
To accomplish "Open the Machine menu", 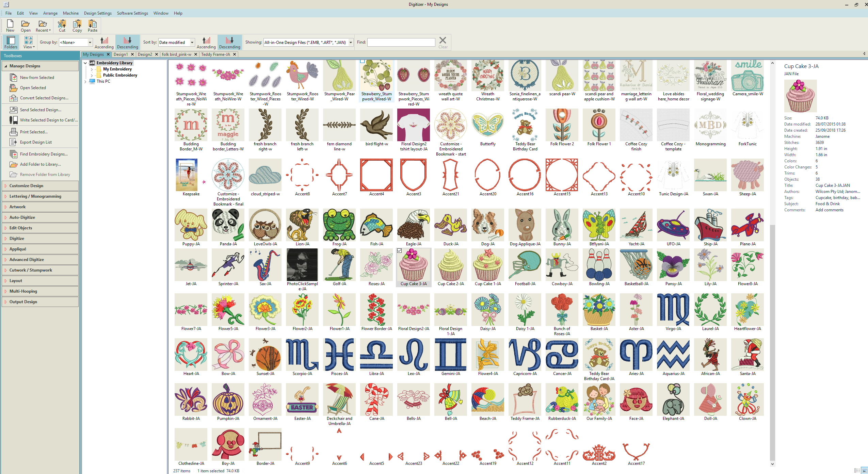I will pos(71,13).
